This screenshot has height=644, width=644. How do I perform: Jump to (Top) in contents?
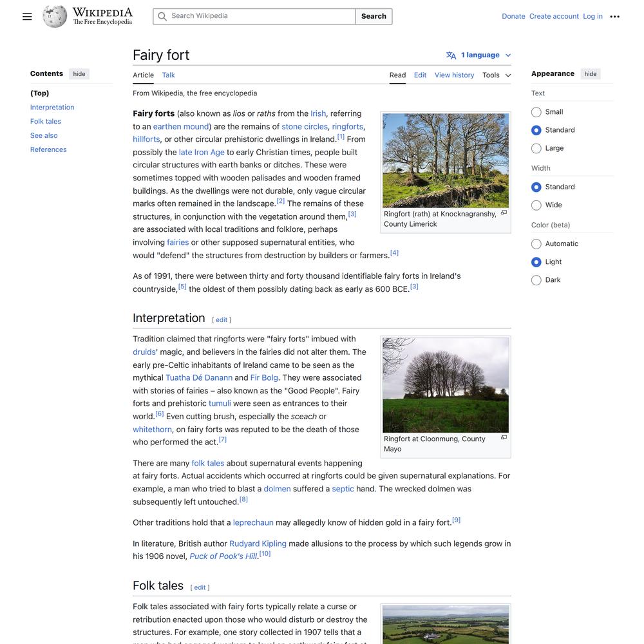tap(39, 93)
